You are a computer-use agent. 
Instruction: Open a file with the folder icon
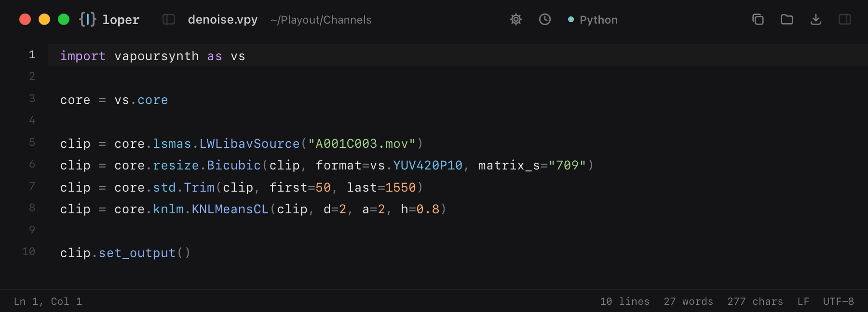[787, 19]
